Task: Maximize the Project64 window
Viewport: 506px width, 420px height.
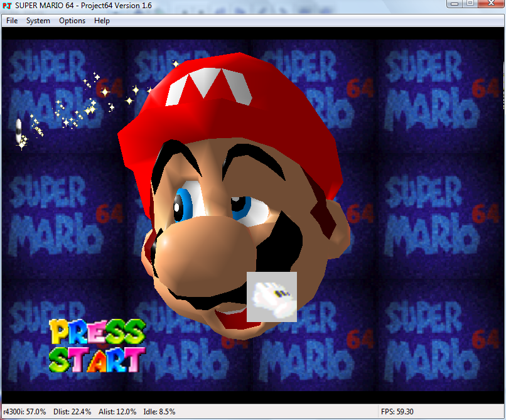Action: click(470, 4)
